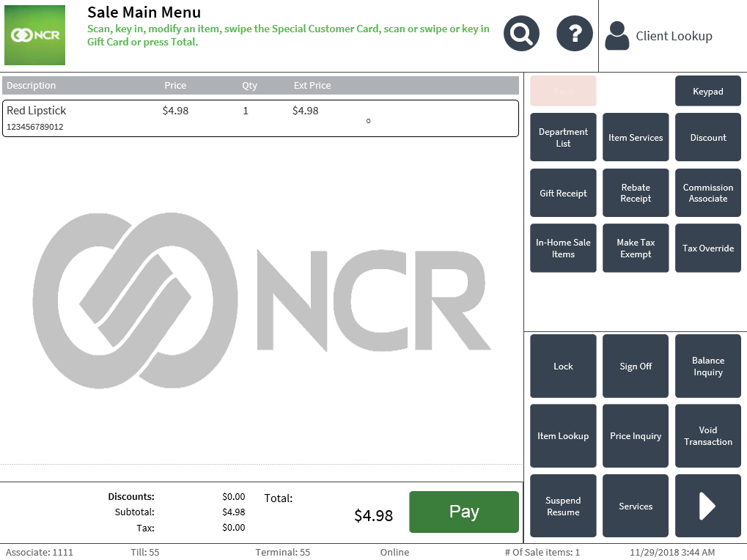
Task: Click the Discounts amount $0.00
Action: tap(233, 497)
